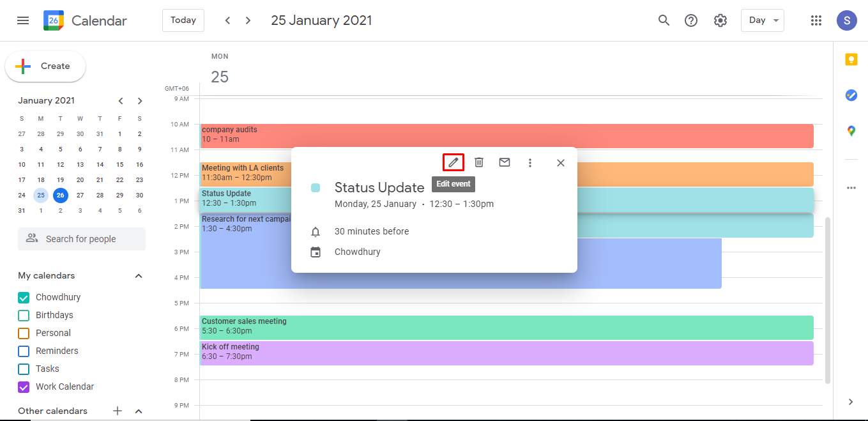This screenshot has height=421, width=868.
Task: Open the account avatar S
Action: [x=847, y=20]
